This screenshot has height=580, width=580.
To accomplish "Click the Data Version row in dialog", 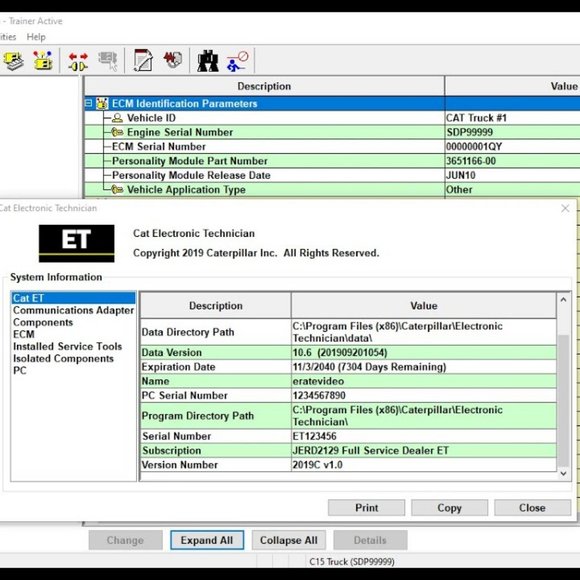I will [348, 353].
